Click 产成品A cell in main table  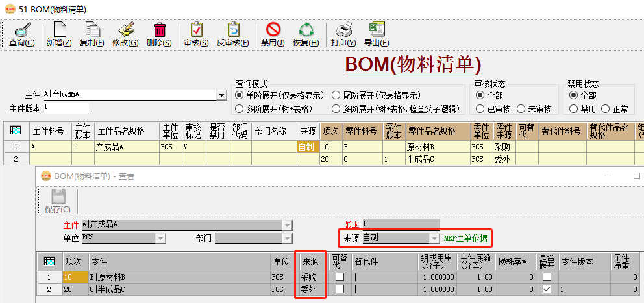click(127, 147)
